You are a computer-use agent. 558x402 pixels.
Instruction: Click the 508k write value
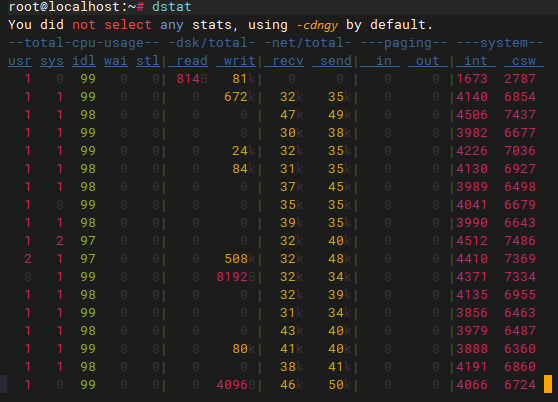coord(239,259)
